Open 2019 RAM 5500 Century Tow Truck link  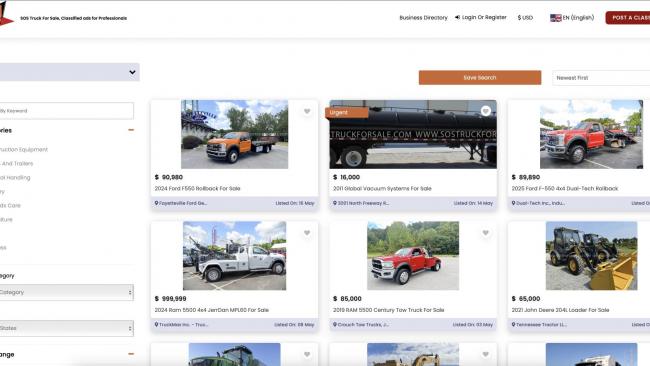coord(388,310)
